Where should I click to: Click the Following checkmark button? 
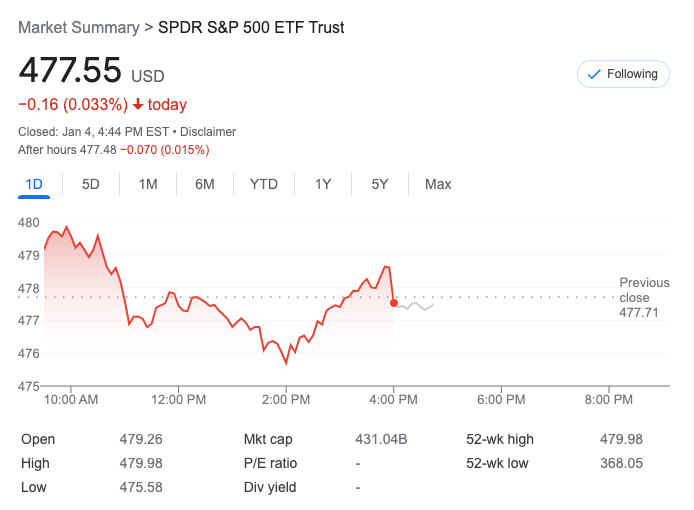[622, 74]
